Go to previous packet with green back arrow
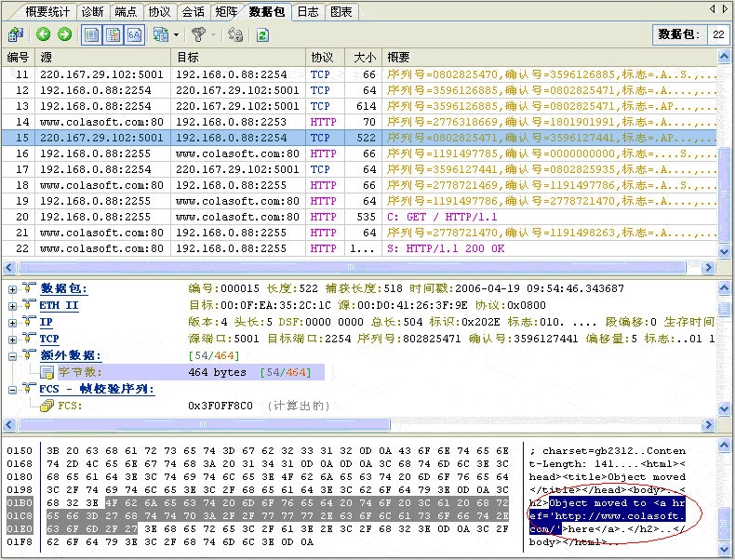This screenshot has height=560, width=735. point(43,34)
